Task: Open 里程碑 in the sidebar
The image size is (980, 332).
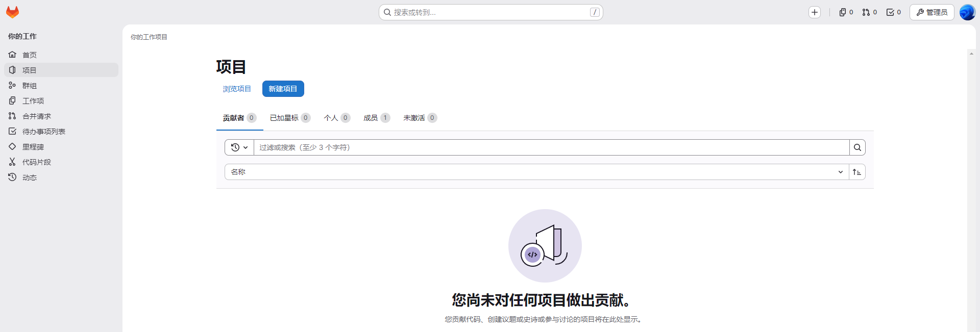Action: [61, 146]
